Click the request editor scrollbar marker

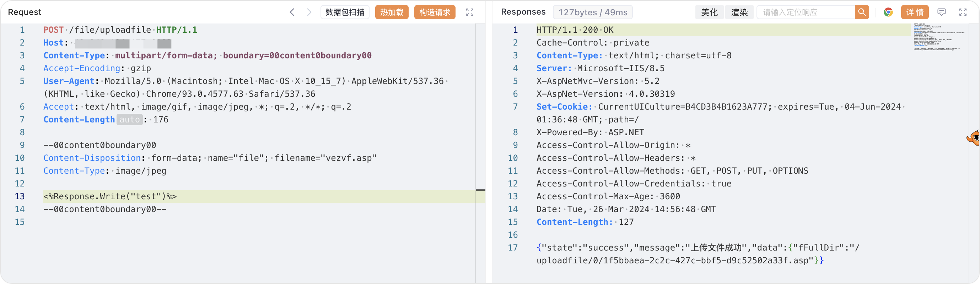[x=480, y=190]
